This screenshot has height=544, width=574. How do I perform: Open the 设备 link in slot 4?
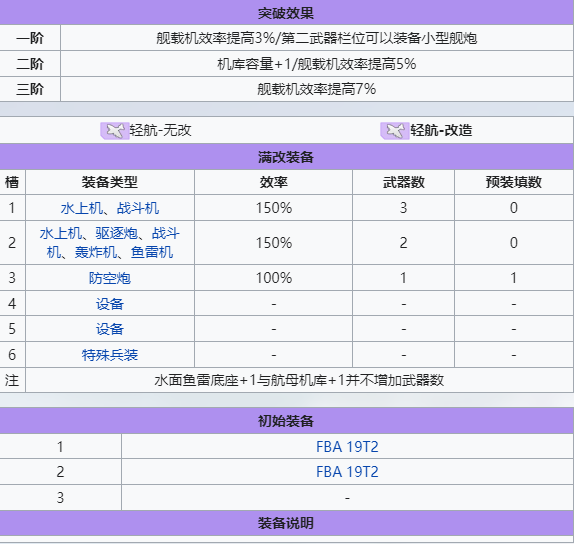click(109, 304)
